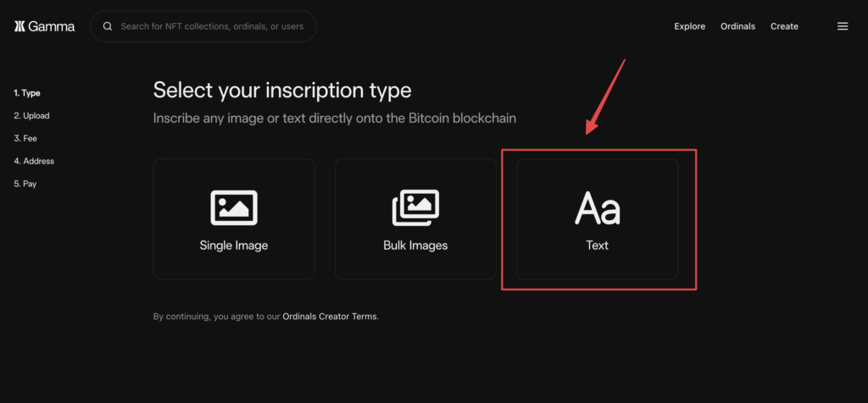Open the hamburger menu icon
Image resolution: width=868 pixels, height=403 pixels.
tap(843, 26)
